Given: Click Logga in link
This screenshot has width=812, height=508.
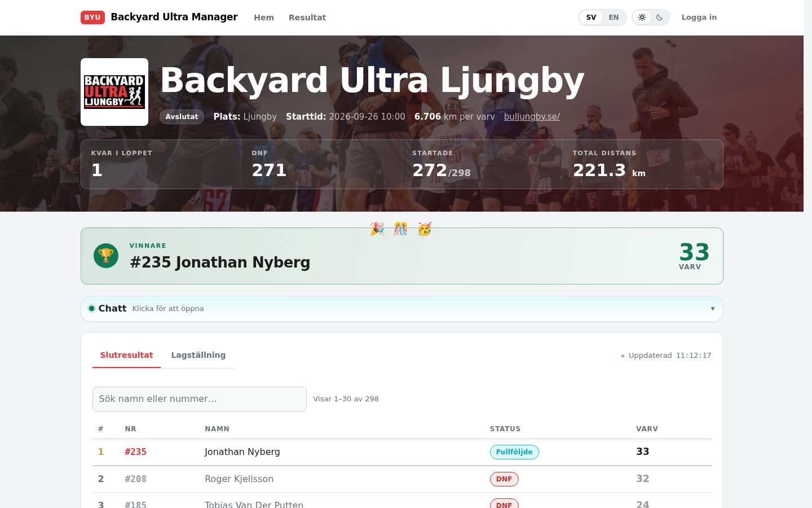Looking at the screenshot, I should click(x=699, y=17).
